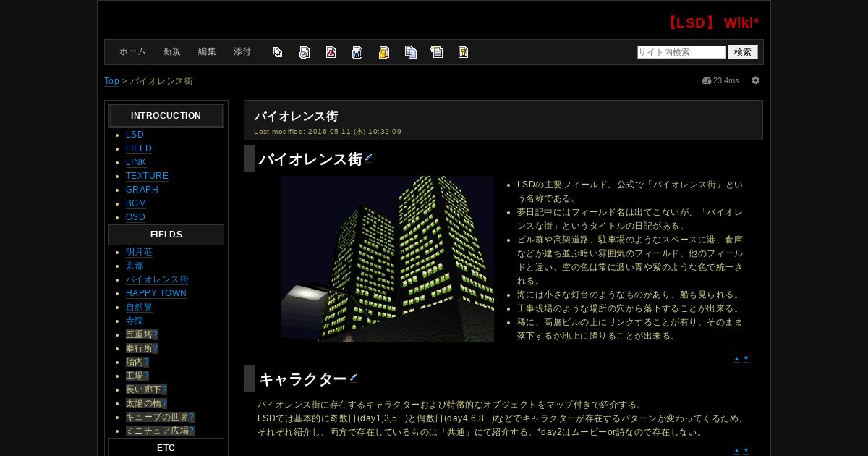Open the FIELD sidebar link
Viewport: 868px width, 456px height.
click(x=139, y=148)
